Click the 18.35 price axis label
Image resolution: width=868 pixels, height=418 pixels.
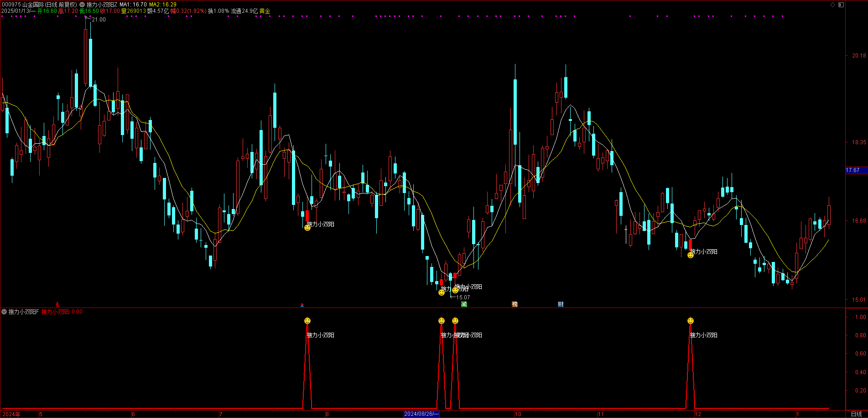859,142
